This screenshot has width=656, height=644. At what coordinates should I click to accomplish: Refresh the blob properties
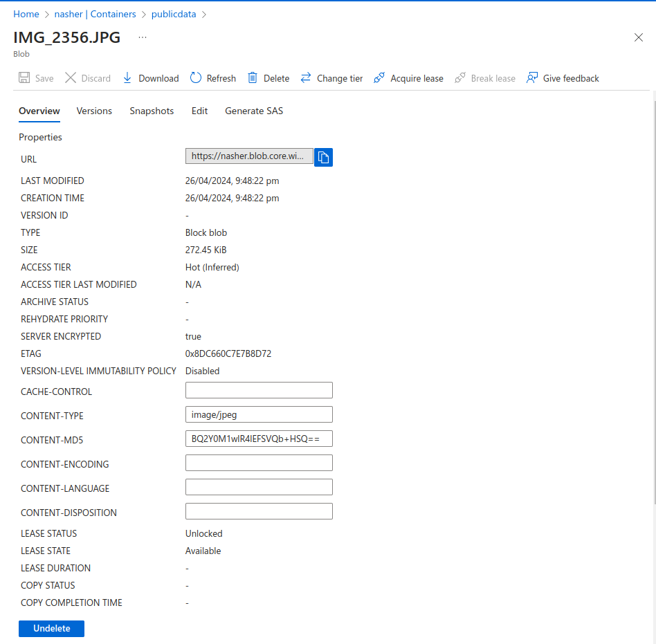[213, 78]
